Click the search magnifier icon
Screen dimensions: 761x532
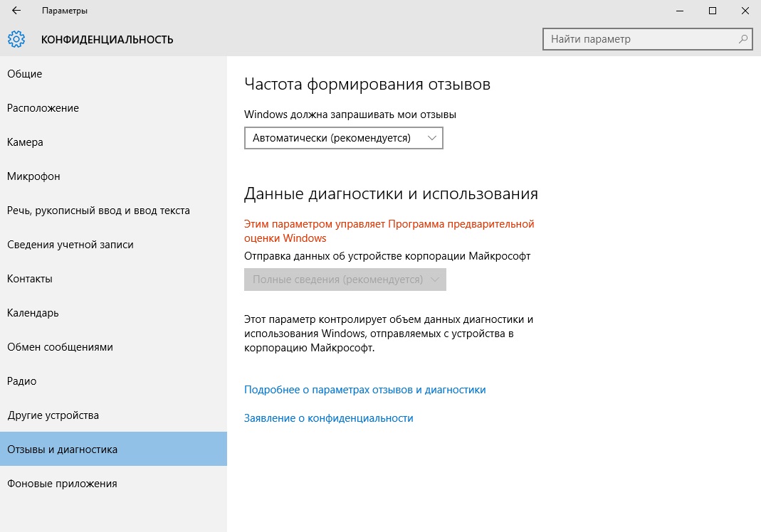click(742, 39)
